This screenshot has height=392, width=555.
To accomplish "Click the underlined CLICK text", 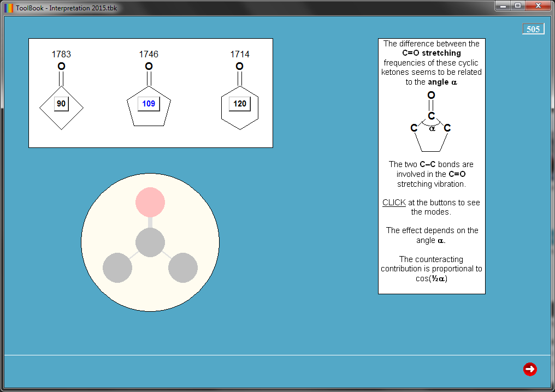I will (x=394, y=203).
